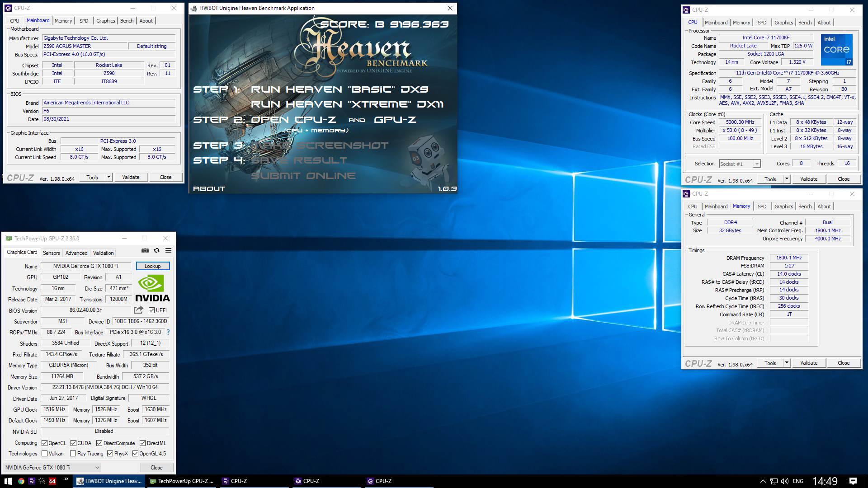The image size is (868, 488).
Task: Click Open CPU-Z link in Heaven
Action: (x=294, y=120)
